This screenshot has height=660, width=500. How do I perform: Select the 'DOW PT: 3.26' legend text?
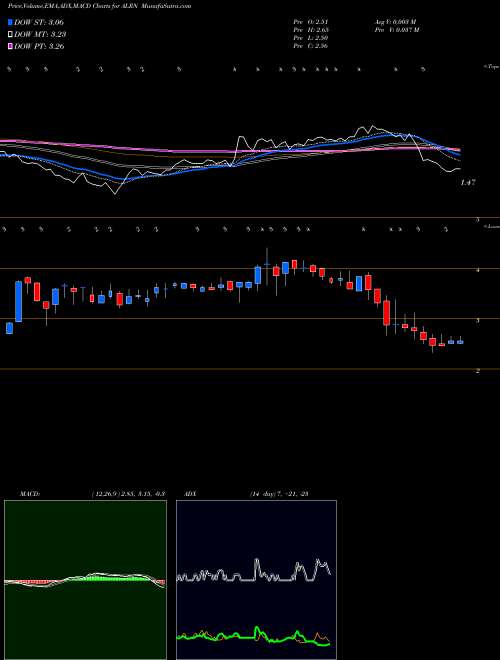39,46
